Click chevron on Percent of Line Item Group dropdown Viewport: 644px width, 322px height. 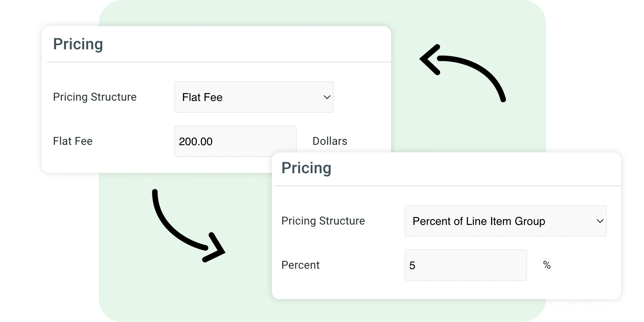pyautogui.click(x=600, y=221)
